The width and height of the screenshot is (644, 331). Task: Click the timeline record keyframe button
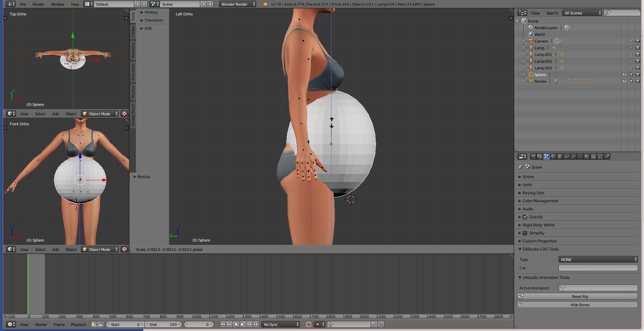coord(309,324)
